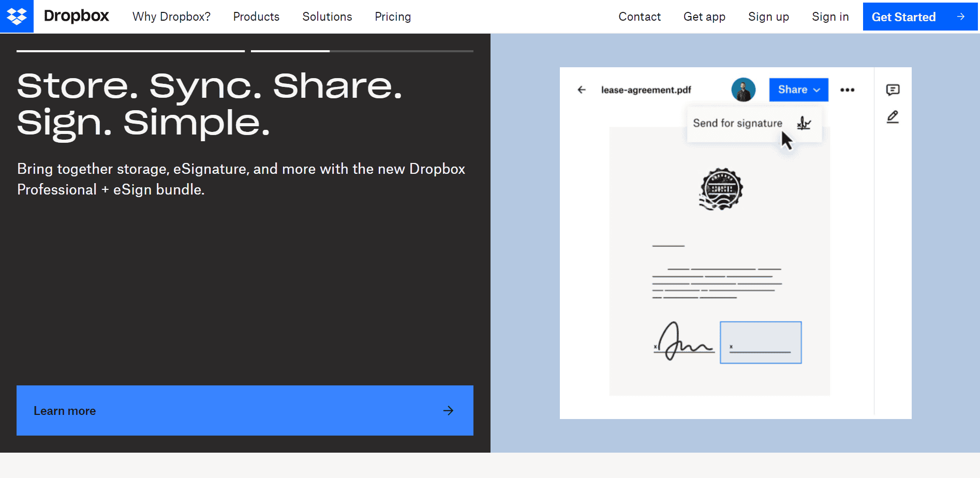Expand the Share dropdown button
This screenshot has height=478, width=980.
click(798, 89)
